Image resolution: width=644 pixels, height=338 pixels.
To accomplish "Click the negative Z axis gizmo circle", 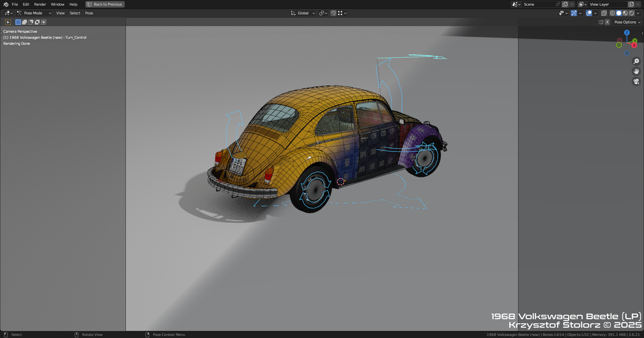I will coord(627,53).
